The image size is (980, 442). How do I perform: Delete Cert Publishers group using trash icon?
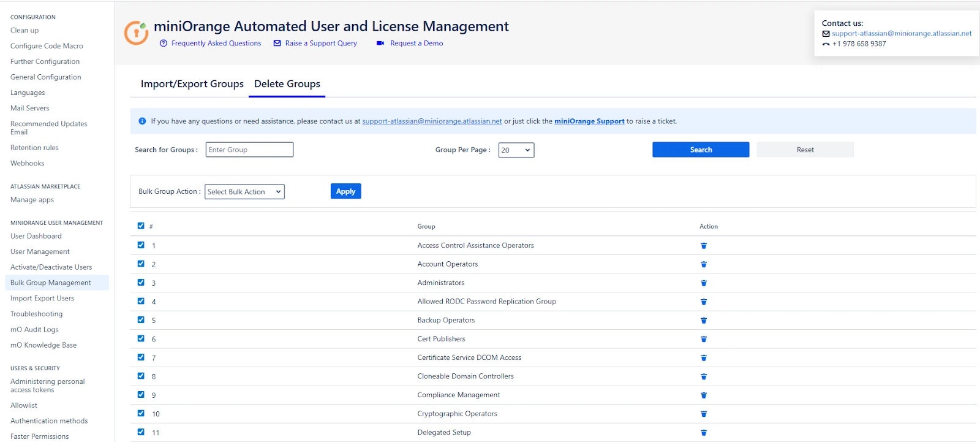point(704,339)
